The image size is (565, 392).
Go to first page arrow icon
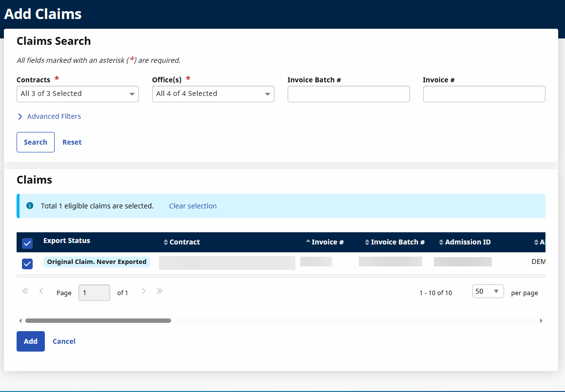25,291
